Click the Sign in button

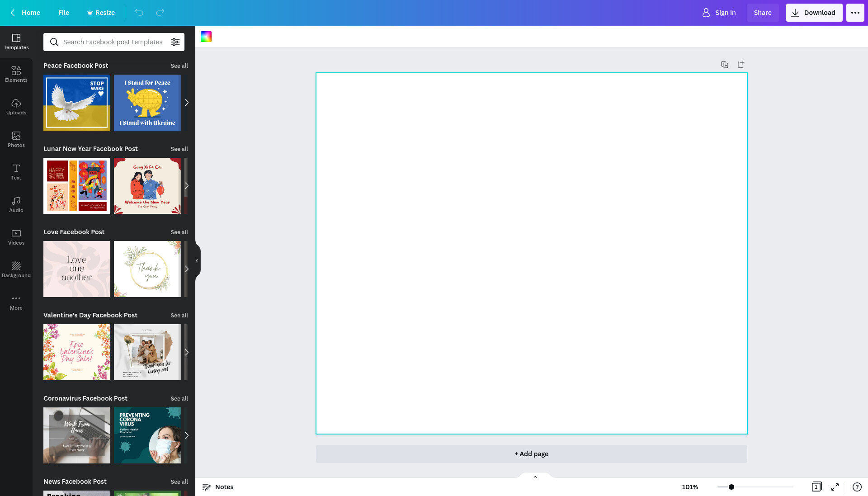(x=719, y=13)
